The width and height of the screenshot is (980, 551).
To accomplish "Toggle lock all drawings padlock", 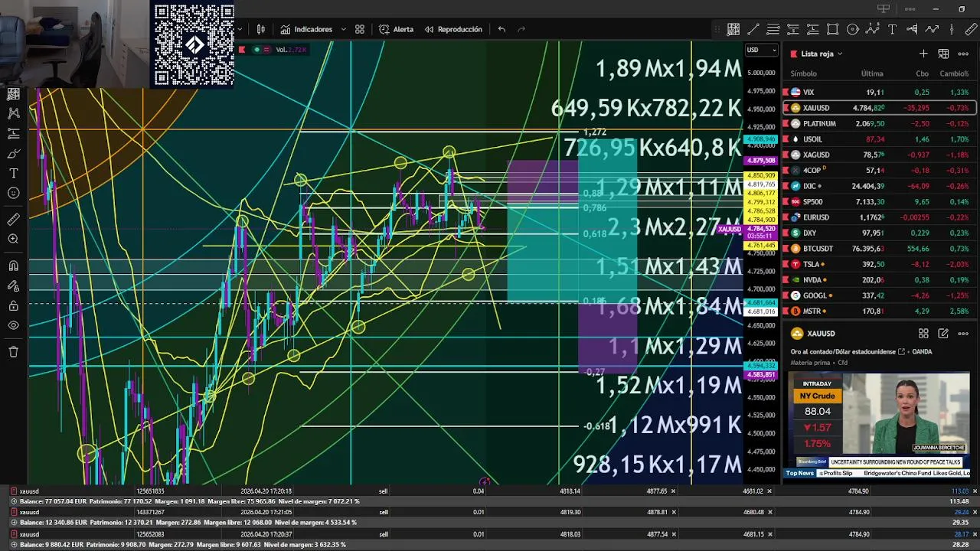I will pos(13,306).
